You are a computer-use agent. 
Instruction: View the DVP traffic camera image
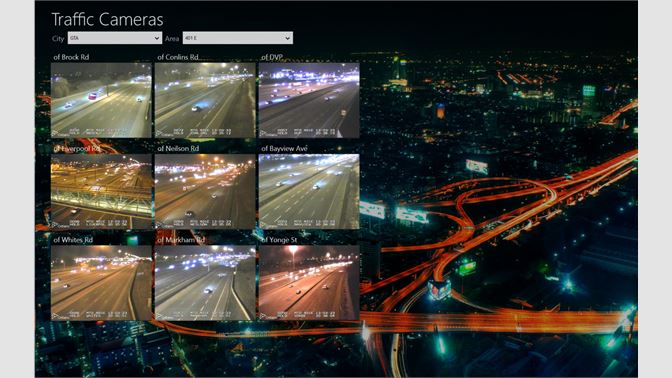309,100
